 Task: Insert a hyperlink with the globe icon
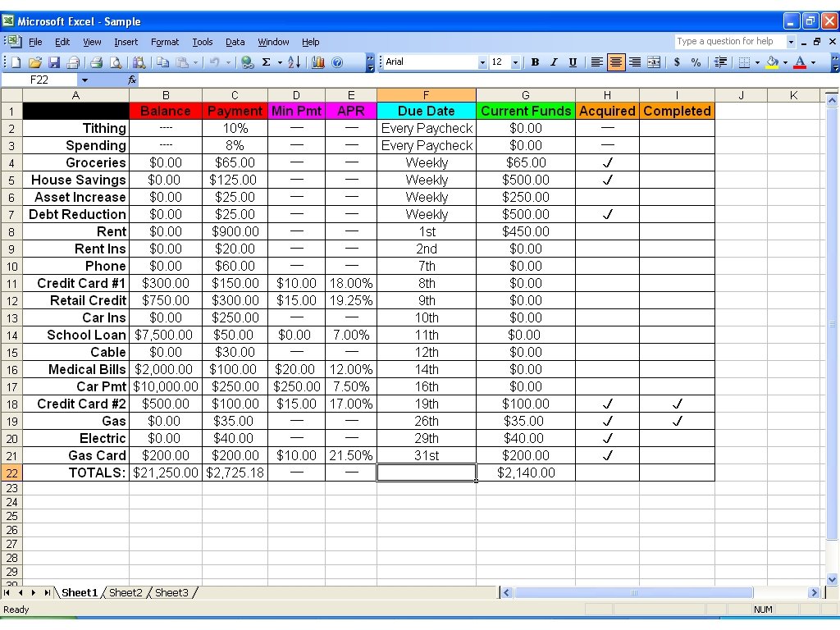point(247,62)
